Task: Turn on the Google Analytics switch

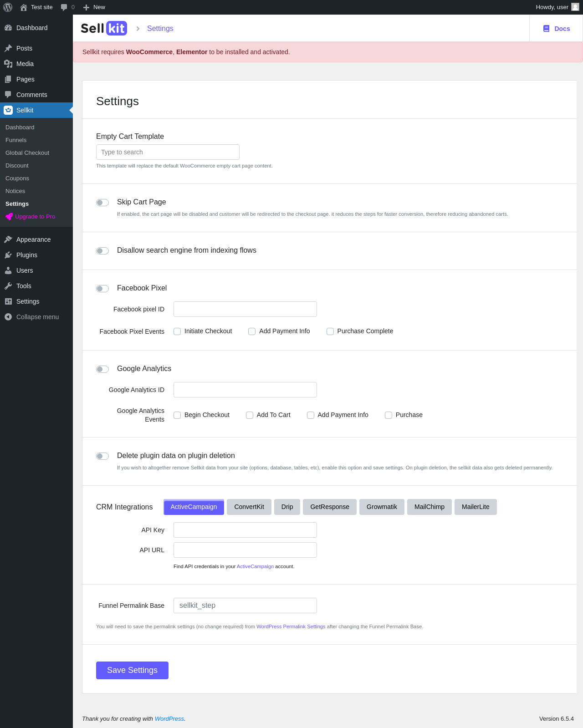Action: pos(102,369)
